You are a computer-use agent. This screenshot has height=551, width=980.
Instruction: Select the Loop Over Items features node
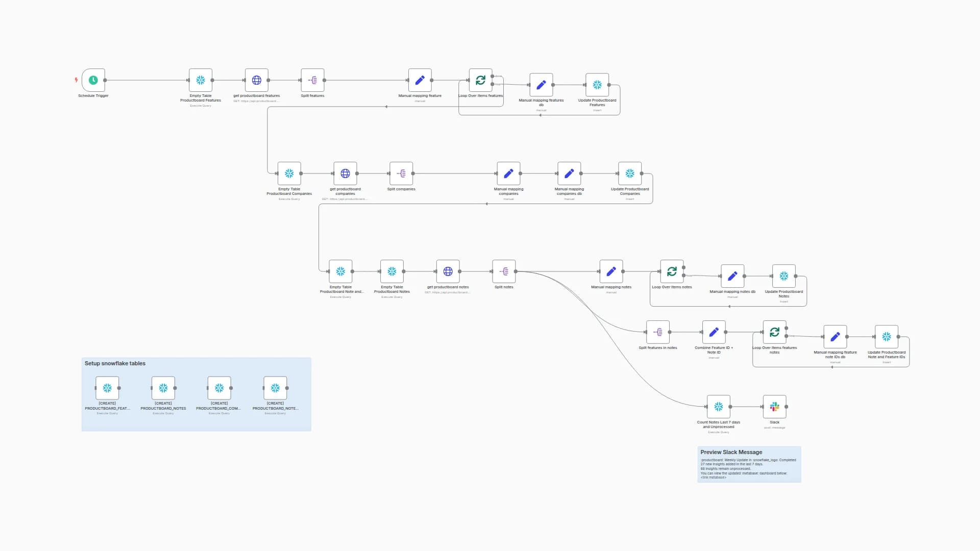click(x=481, y=80)
